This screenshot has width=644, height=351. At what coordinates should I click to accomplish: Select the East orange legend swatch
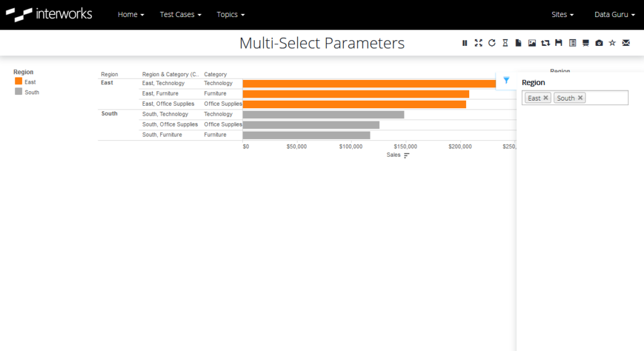click(x=18, y=81)
